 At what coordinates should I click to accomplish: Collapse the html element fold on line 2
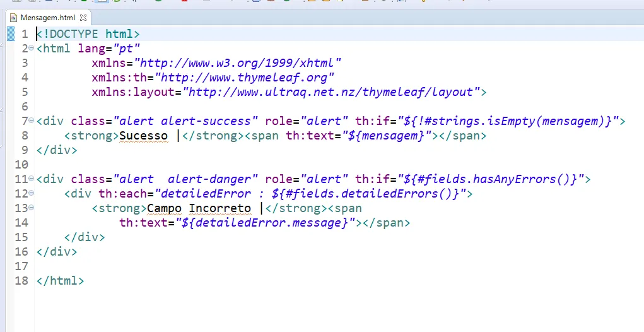pos(31,48)
